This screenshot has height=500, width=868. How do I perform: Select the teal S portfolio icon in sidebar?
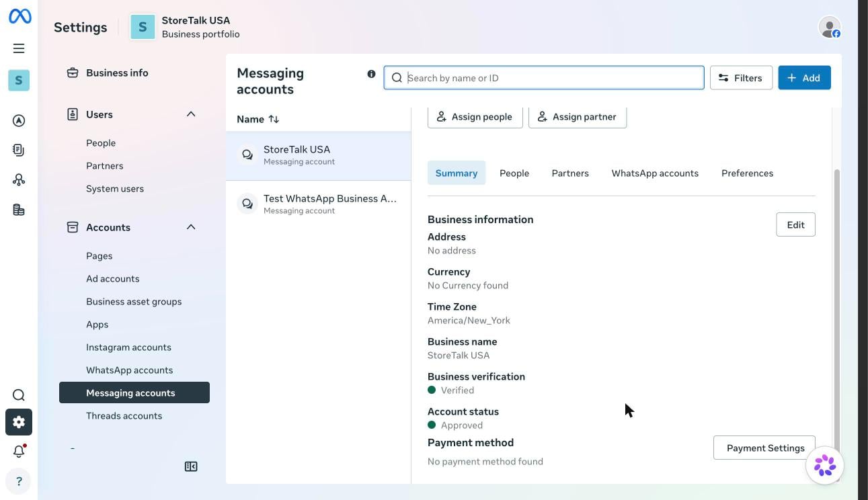[19, 80]
